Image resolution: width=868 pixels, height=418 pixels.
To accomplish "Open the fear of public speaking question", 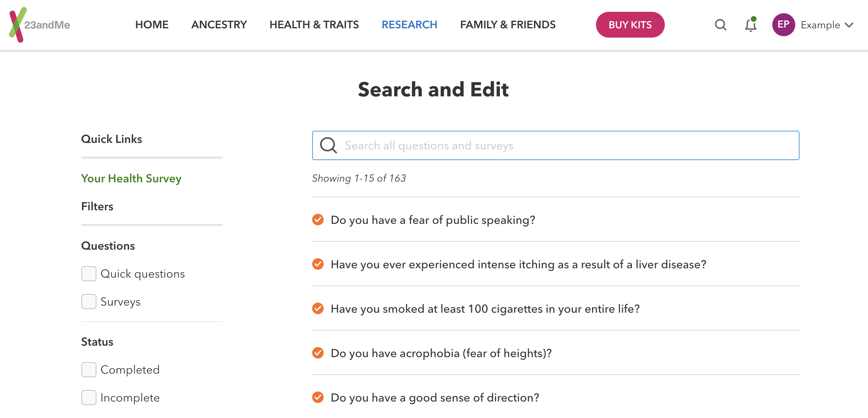I will [x=433, y=220].
